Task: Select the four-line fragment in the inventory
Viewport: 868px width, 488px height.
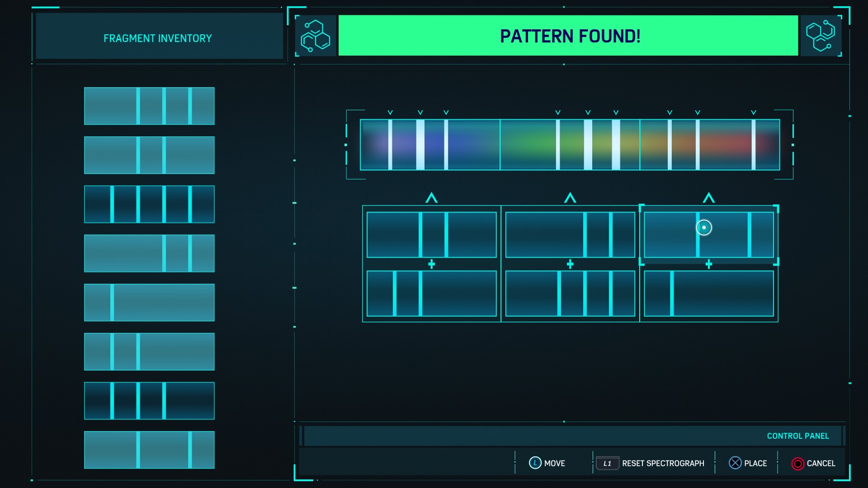Action: pos(149,204)
